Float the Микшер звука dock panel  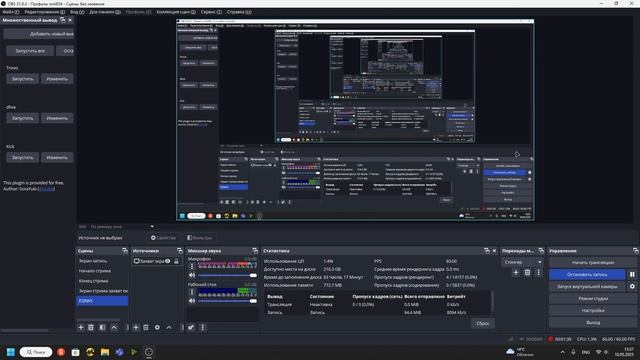[255, 251]
